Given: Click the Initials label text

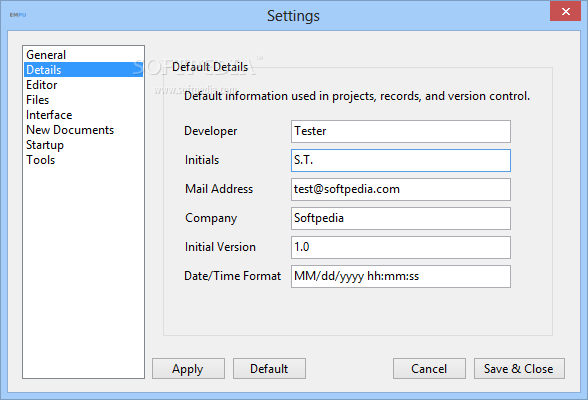Looking at the screenshot, I should point(202,160).
